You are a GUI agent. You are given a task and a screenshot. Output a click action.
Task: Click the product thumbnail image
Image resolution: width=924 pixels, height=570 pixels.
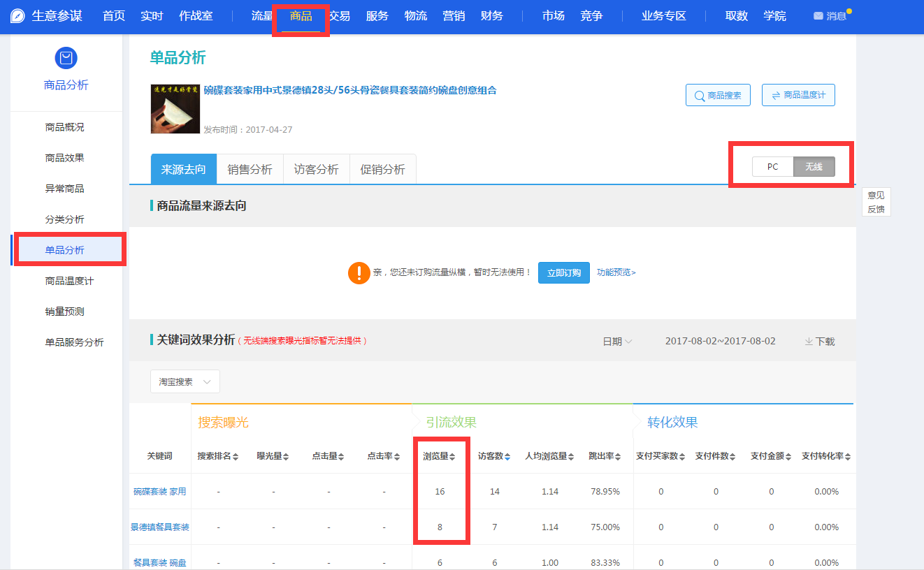point(175,109)
